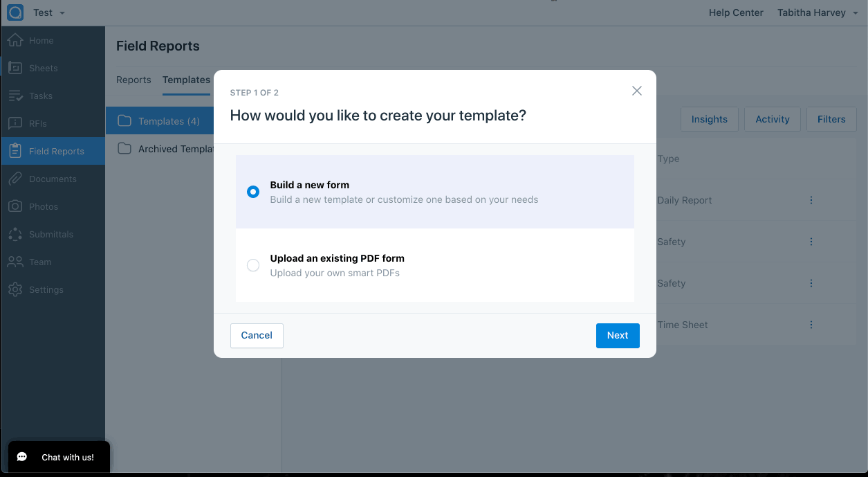Open the Home section in the sidebar
This screenshot has width=868, height=477.
[x=41, y=40]
